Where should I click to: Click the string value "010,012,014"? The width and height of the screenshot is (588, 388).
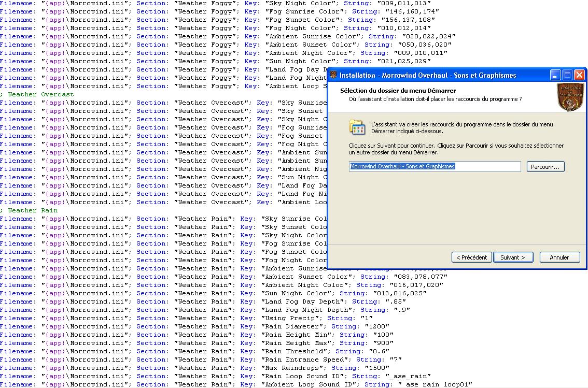[x=404, y=28]
